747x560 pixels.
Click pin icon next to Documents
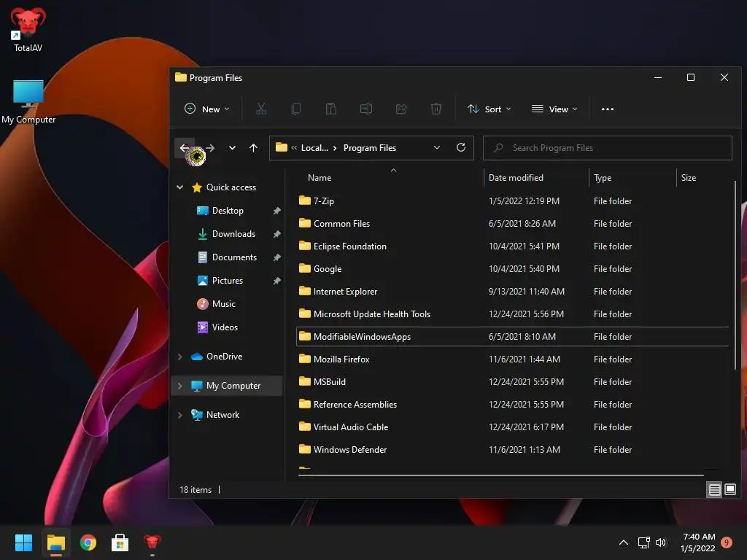tap(276, 257)
